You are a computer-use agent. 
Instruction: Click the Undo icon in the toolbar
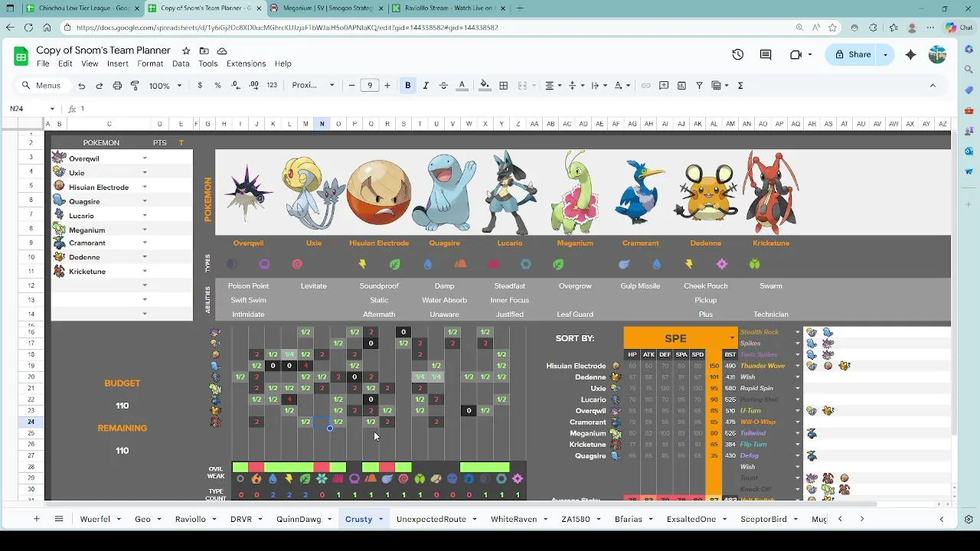(x=81, y=86)
